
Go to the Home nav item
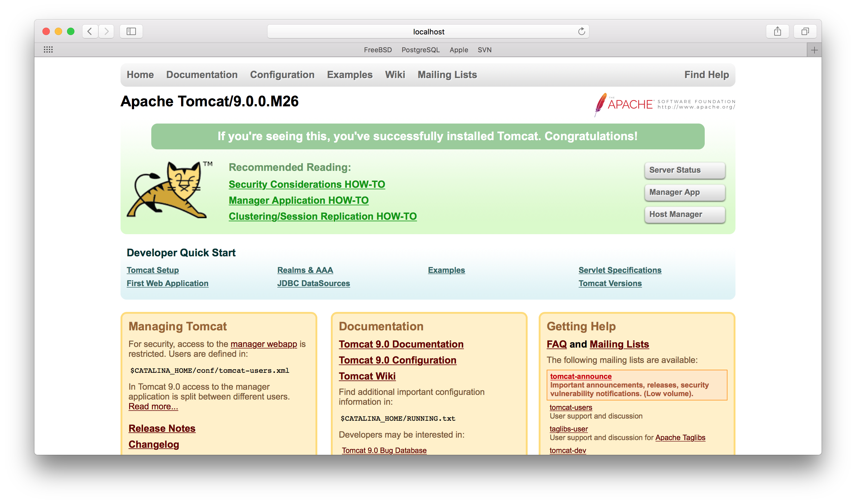click(140, 75)
